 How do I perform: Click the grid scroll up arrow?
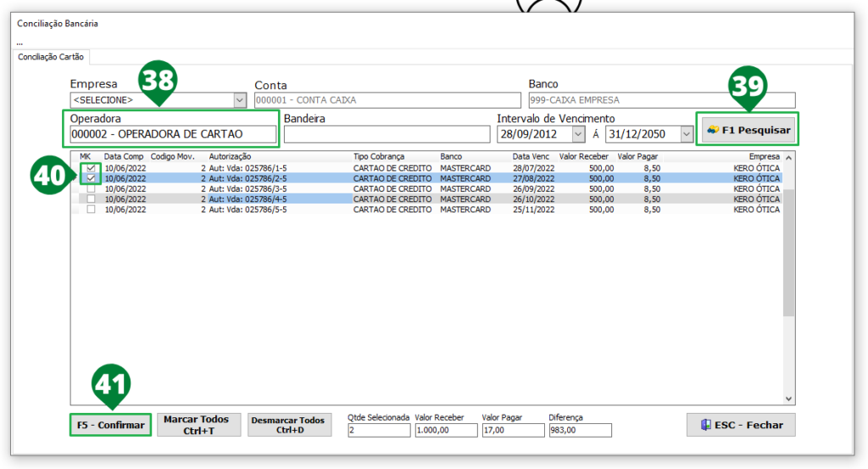click(x=789, y=158)
